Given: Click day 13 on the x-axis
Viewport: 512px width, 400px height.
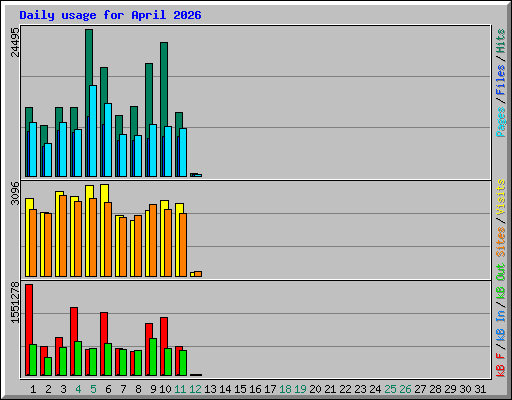Looking at the screenshot, I should (x=210, y=389).
